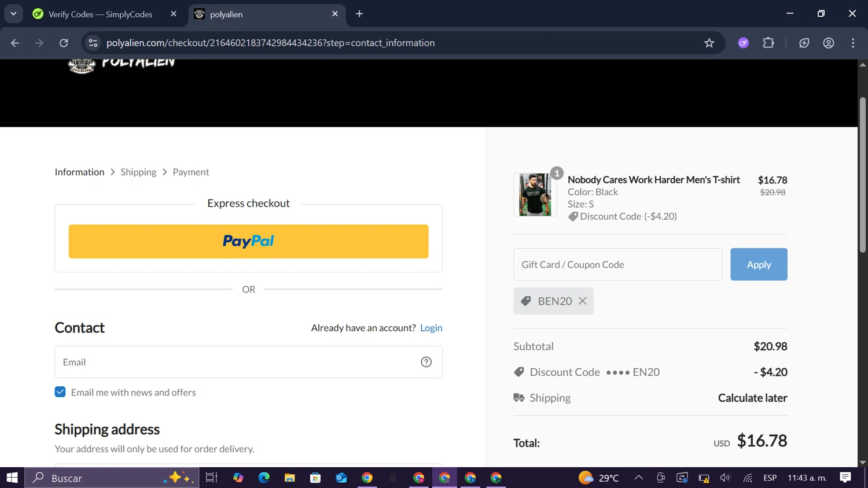Screen dimensions: 868x488
Task: Click the Polyalien logo
Action: 122,65
